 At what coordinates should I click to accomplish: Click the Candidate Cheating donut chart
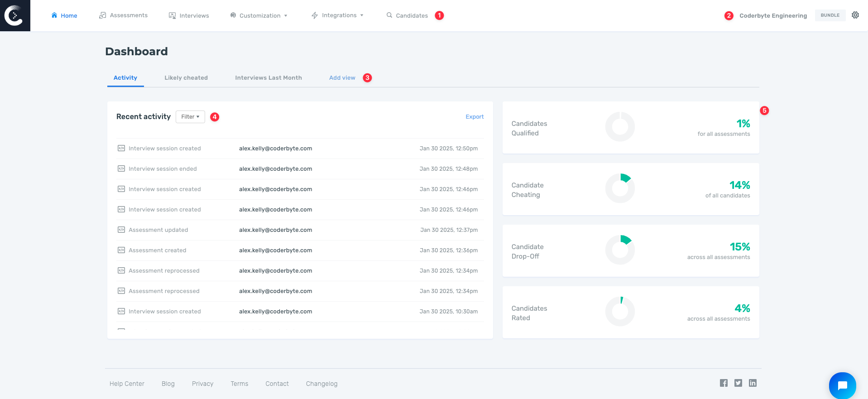point(620,188)
